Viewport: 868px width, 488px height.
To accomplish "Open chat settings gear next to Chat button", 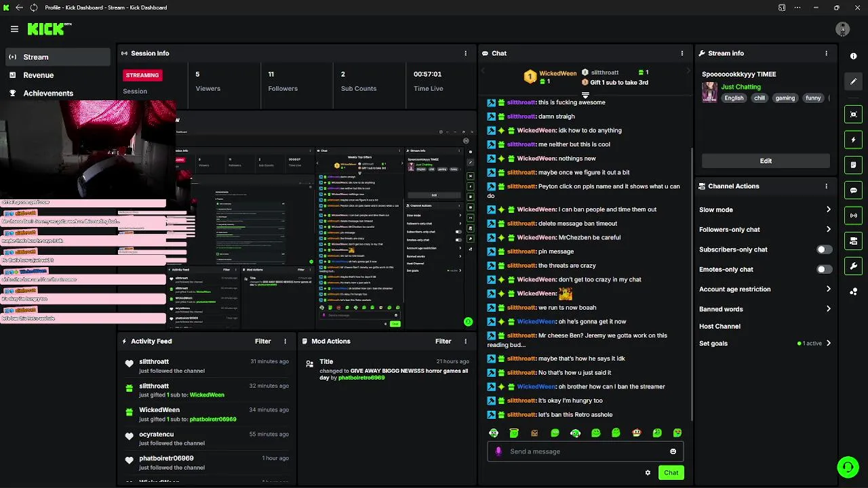I will 648,472.
